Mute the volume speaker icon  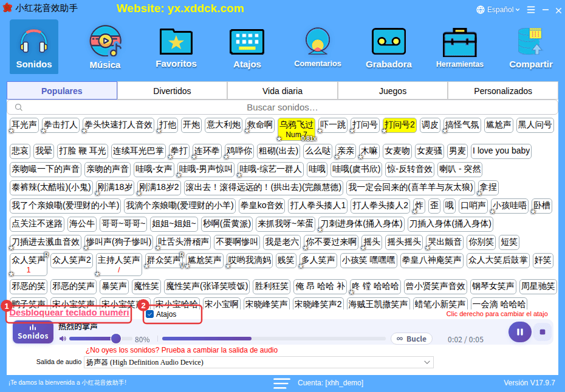(63, 339)
